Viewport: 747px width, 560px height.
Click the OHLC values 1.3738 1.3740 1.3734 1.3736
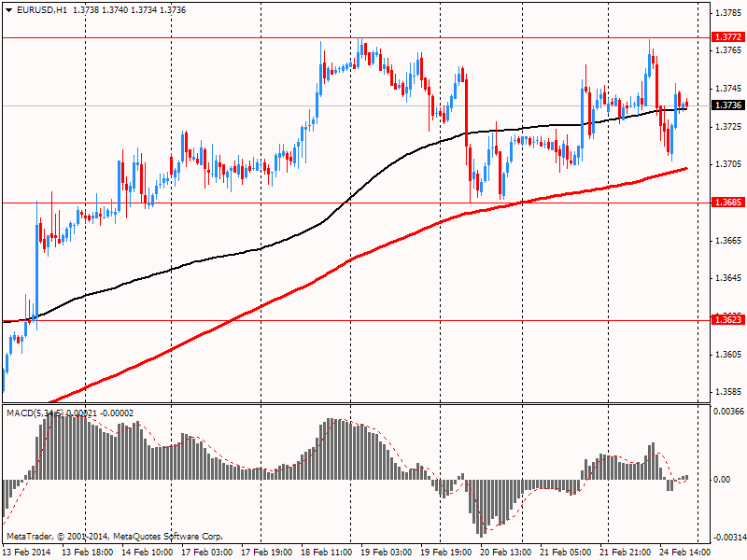tap(130, 9)
